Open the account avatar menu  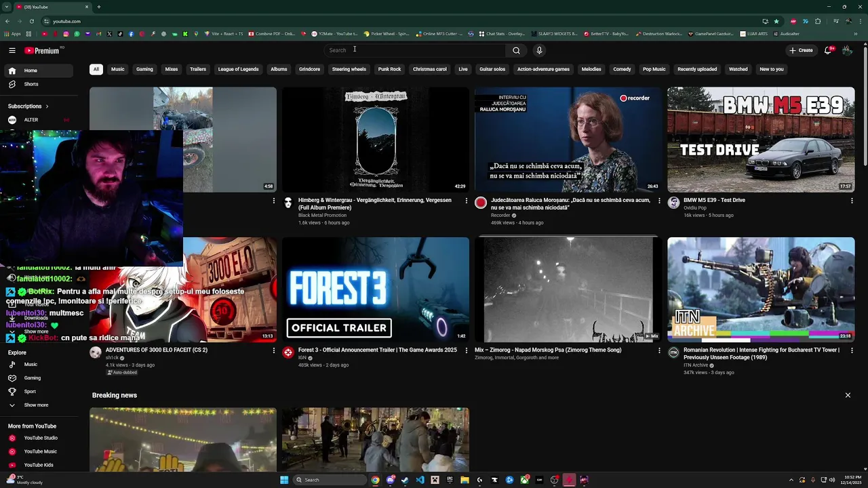point(847,50)
